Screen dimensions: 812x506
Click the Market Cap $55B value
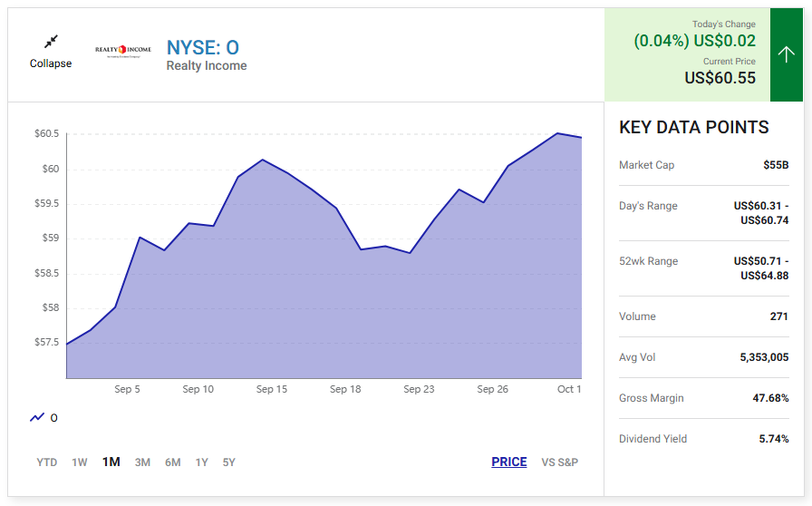tap(776, 165)
